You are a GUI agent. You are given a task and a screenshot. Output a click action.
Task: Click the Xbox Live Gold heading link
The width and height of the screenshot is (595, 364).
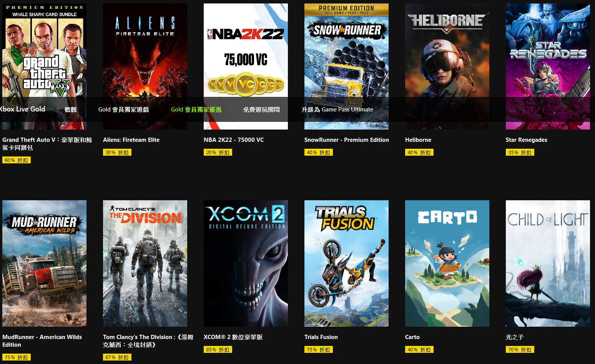[x=22, y=109]
